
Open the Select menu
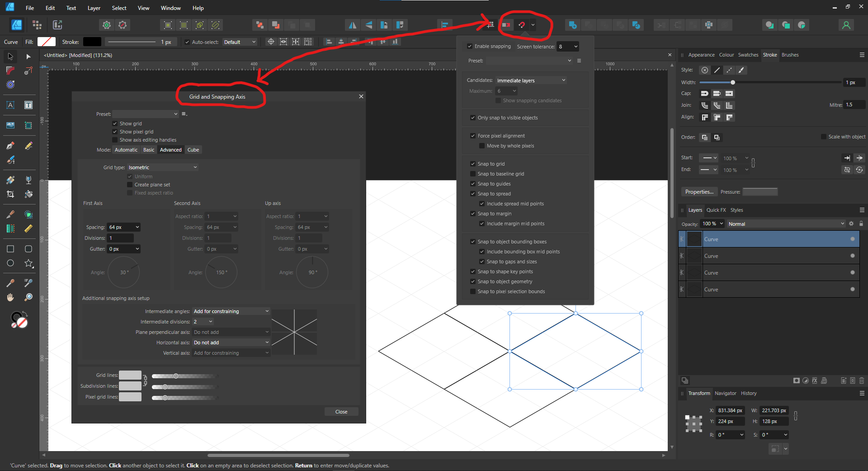[119, 8]
